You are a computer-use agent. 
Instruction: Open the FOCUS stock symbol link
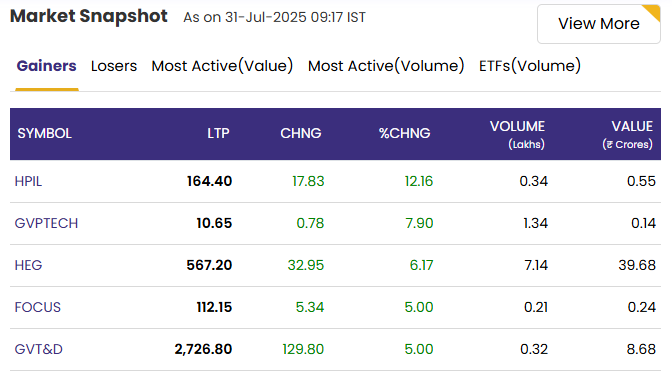pyautogui.click(x=38, y=307)
